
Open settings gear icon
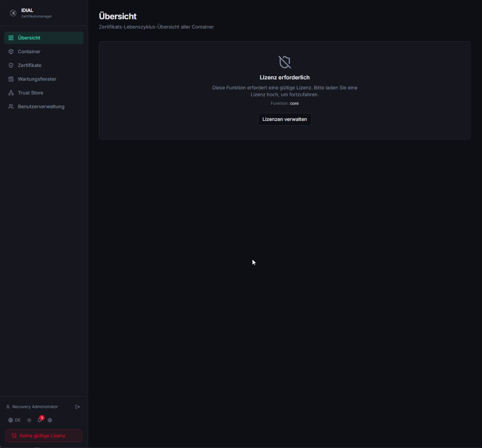tap(50, 420)
